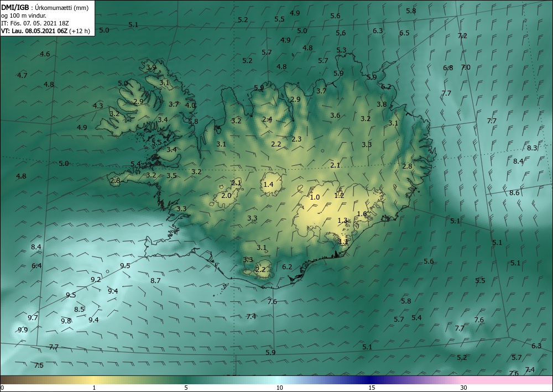This screenshot has height=392, width=553.
Task: Select the 1.2 precipitation value
Action: 339,195
